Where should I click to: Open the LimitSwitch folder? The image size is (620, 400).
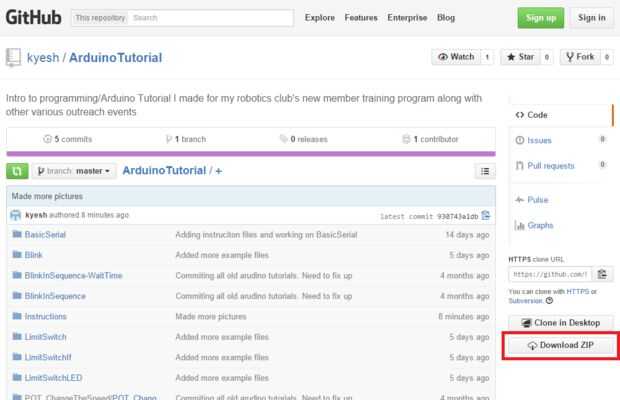pos(45,337)
